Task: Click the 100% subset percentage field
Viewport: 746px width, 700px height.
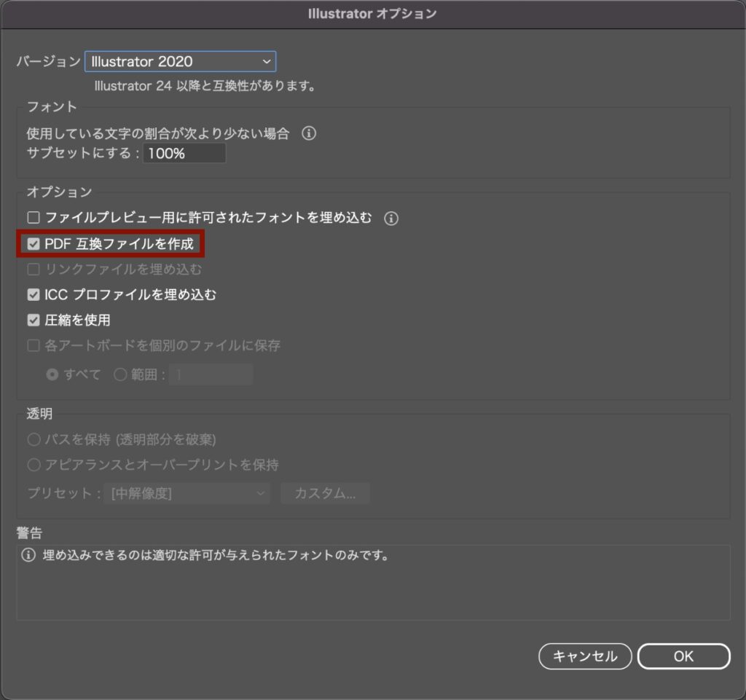Action: (184, 154)
